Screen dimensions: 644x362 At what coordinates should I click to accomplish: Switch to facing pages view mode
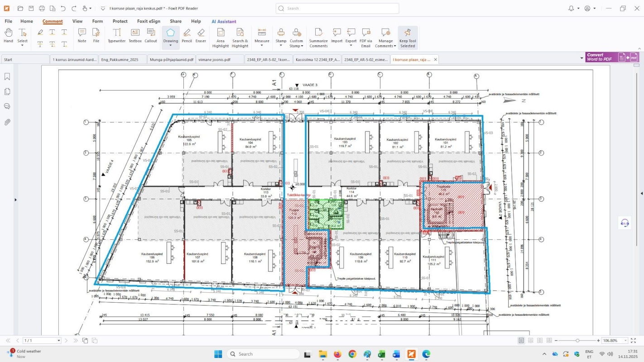(x=540, y=340)
